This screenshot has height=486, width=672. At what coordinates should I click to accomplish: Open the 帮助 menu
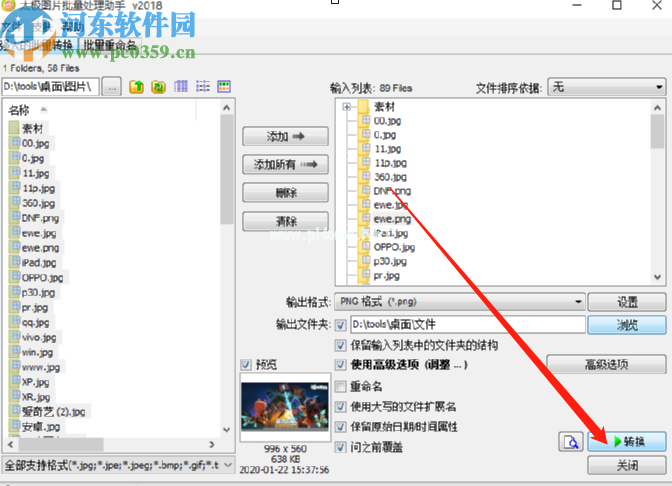pos(72,27)
